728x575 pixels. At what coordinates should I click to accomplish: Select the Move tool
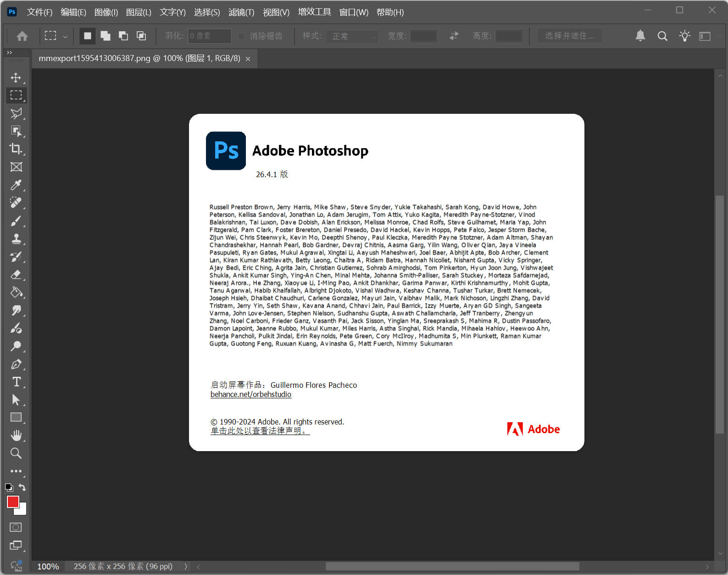pyautogui.click(x=16, y=78)
